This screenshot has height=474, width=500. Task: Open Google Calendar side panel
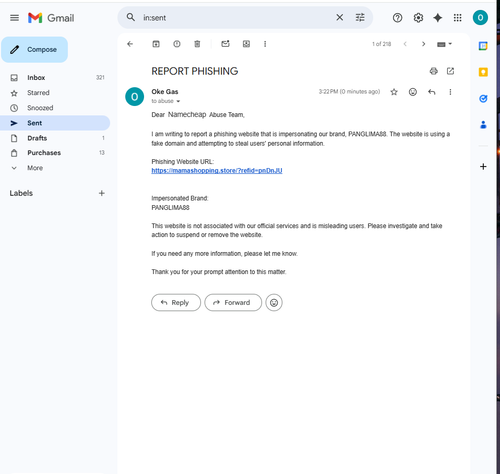(x=483, y=46)
